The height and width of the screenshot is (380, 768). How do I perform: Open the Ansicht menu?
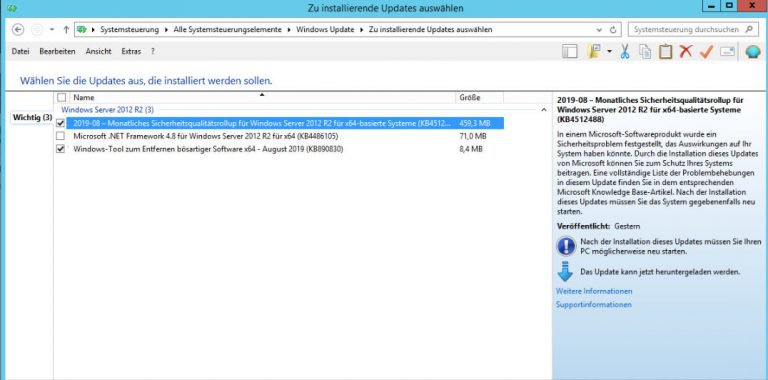coord(98,51)
